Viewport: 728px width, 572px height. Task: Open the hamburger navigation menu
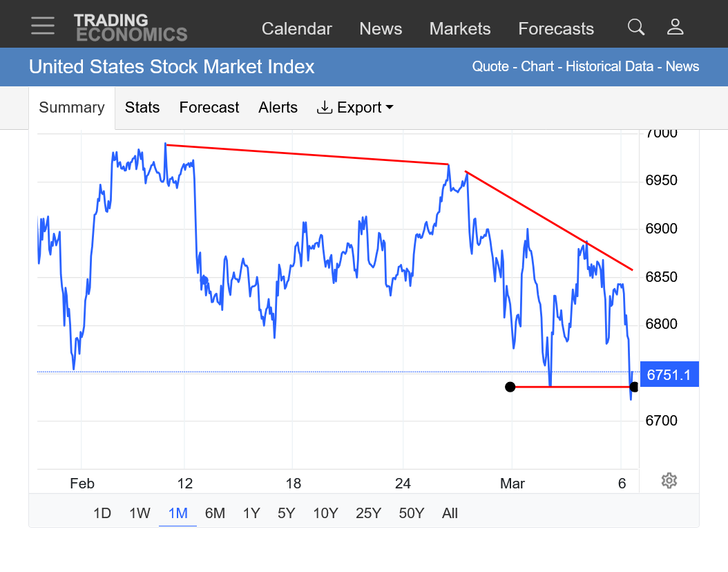[x=43, y=27]
